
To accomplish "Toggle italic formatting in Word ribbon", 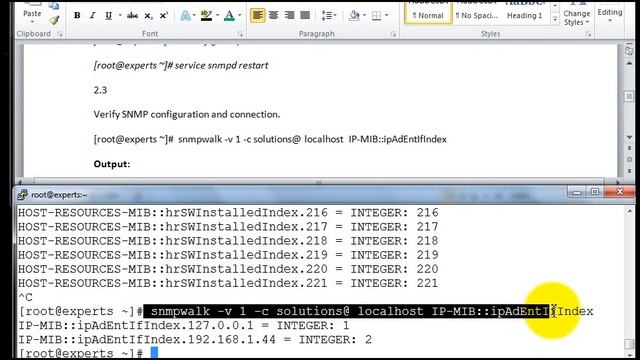I will (93, 16).
